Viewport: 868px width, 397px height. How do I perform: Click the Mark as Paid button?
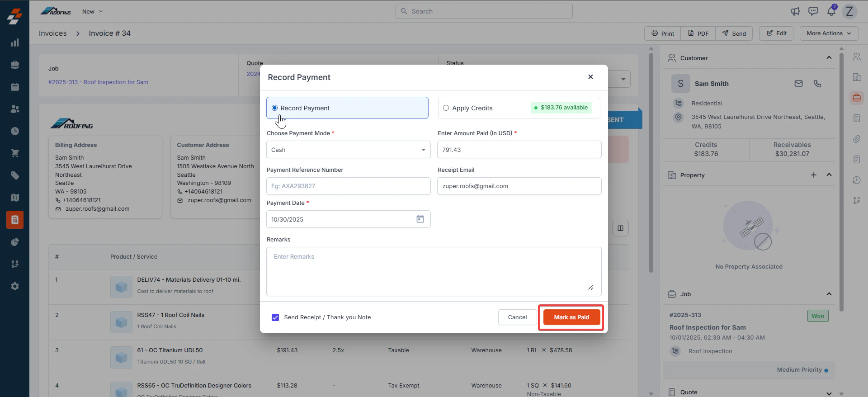pyautogui.click(x=571, y=317)
